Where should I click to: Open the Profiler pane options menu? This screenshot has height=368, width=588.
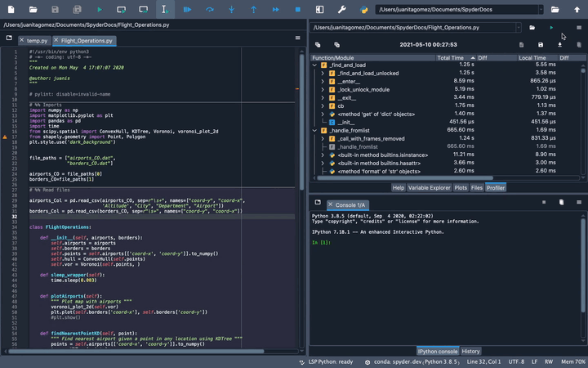tap(579, 28)
